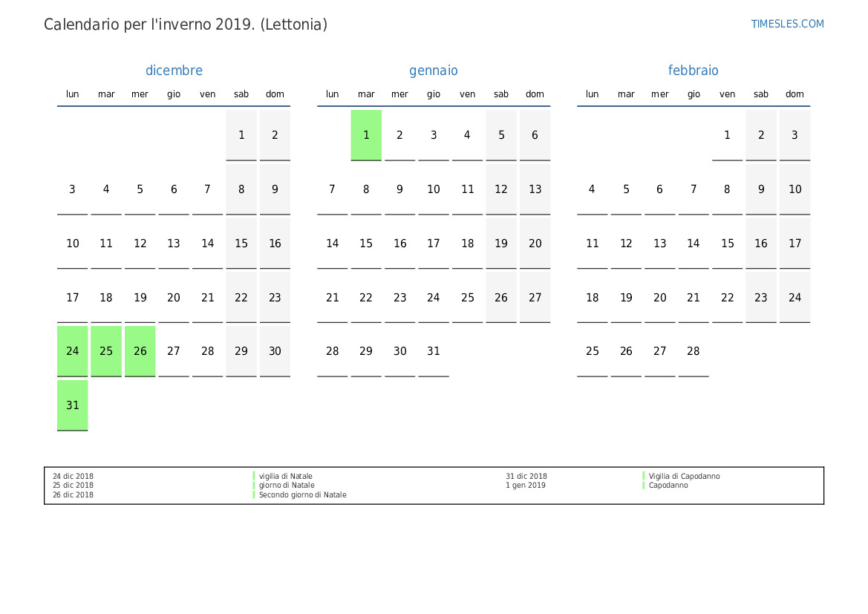Select highlighted December 26 cell
The width and height of the screenshot is (868, 614).
[140, 351]
